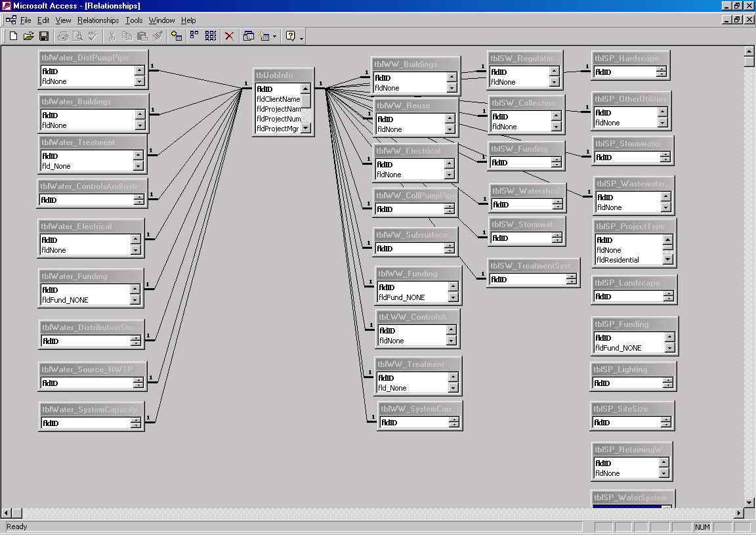
Task: Click the Show Table icon
Action: click(177, 36)
